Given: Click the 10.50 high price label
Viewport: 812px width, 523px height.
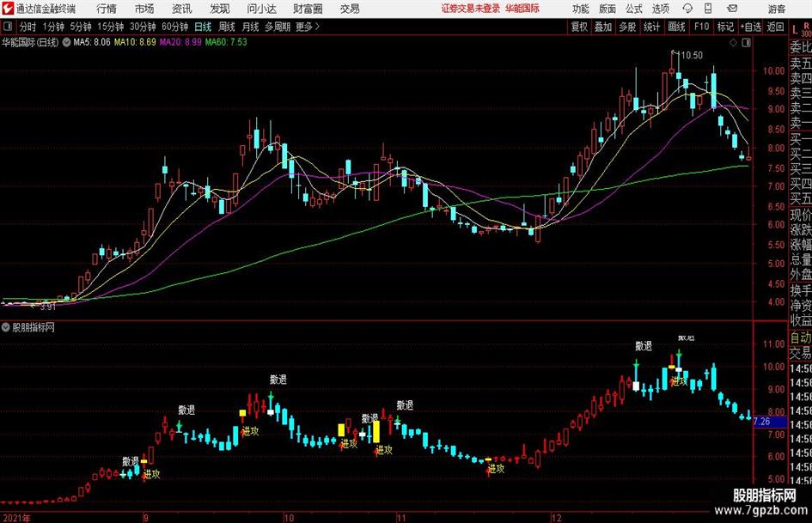Looking at the screenshot, I should tap(692, 56).
